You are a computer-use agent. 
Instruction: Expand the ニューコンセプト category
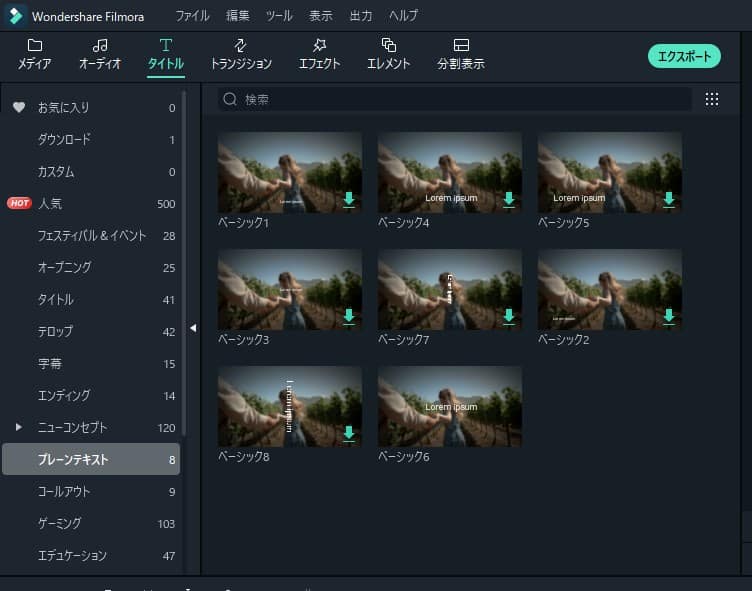[x=18, y=427]
